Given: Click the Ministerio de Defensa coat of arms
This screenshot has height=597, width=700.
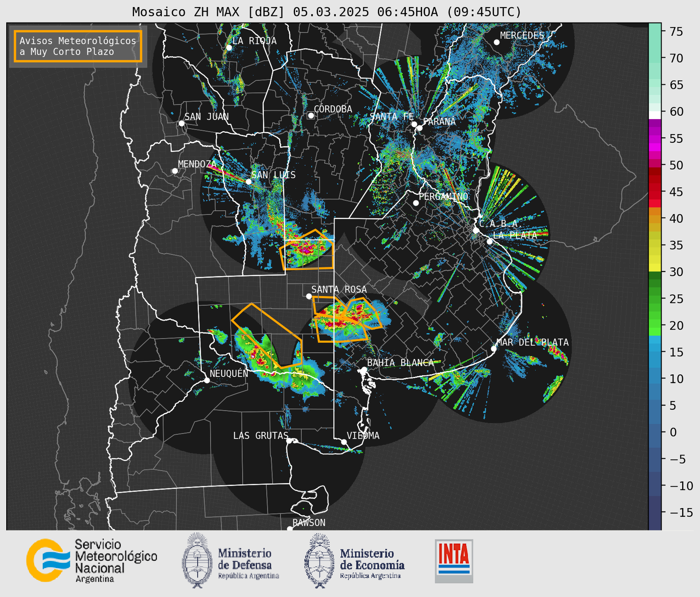Looking at the screenshot, I should [x=198, y=560].
